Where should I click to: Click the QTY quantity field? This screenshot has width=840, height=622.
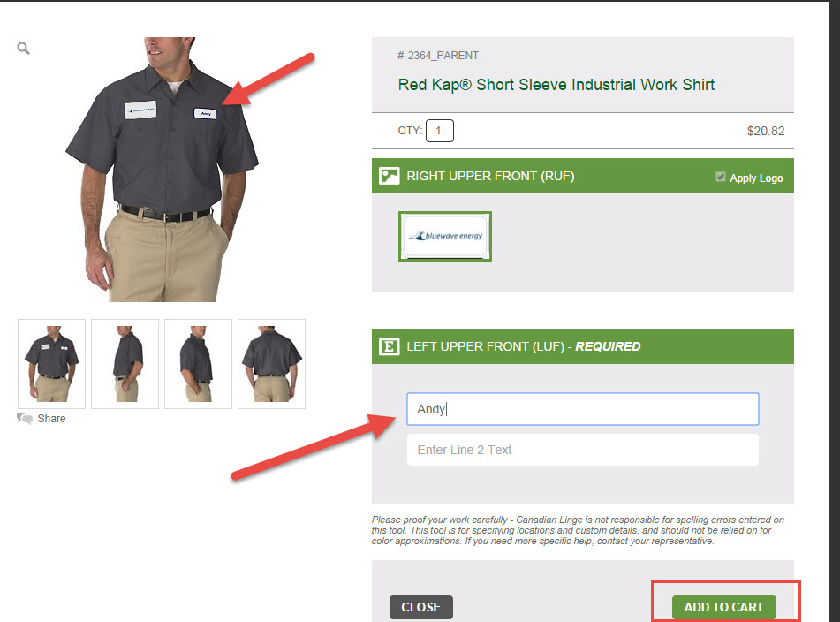pos(439,132)
